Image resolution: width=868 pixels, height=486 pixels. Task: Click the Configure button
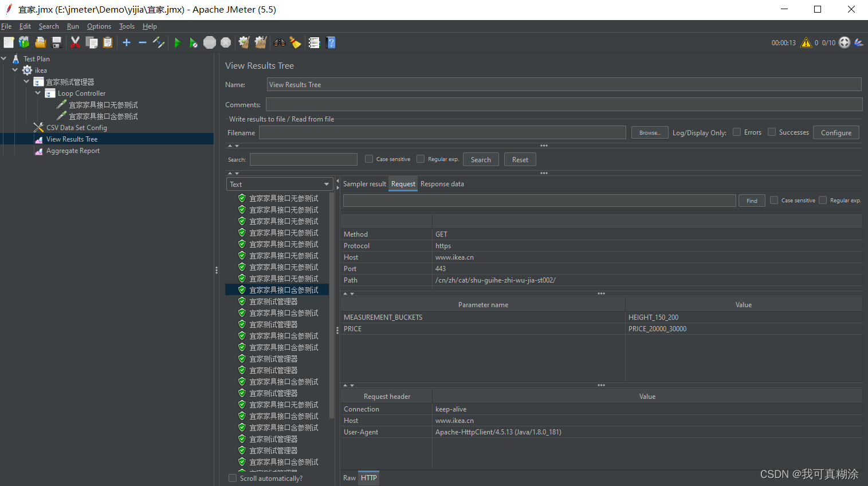coord(836,132)
